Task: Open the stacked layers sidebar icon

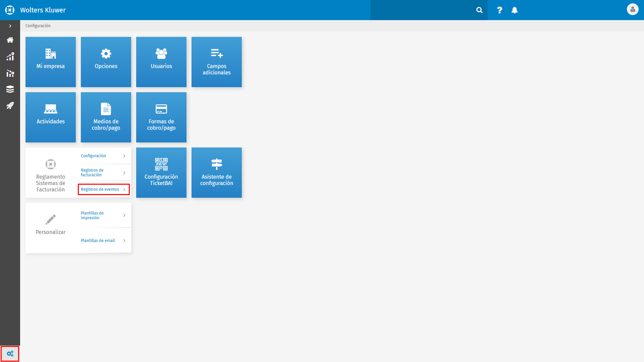Action: [x=10, y=89]
